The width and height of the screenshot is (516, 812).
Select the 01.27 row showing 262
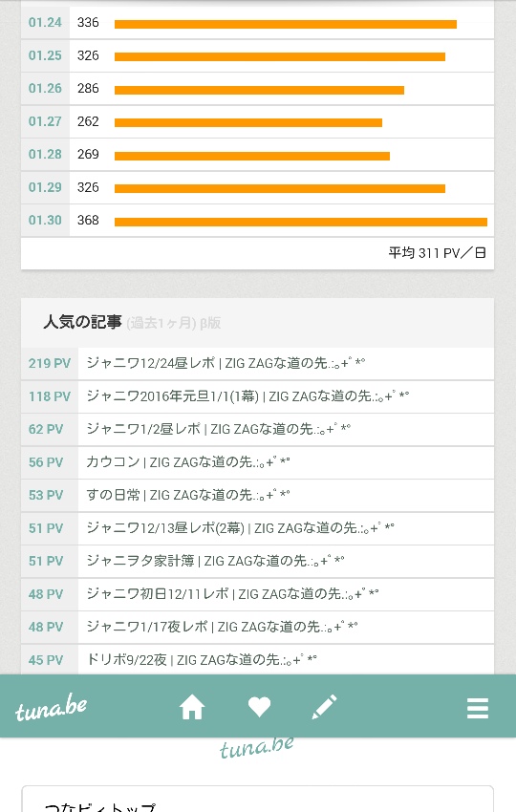257,121
